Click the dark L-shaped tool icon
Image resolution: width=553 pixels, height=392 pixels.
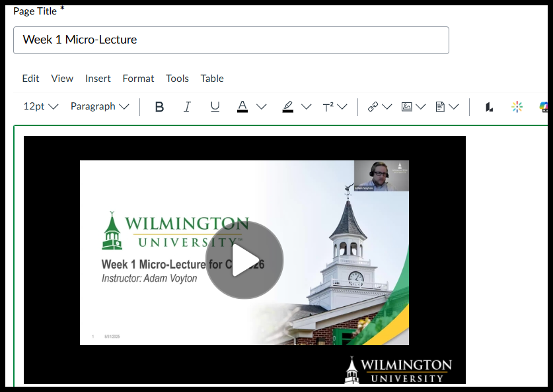pyautogui.click(x=489, y=107)
